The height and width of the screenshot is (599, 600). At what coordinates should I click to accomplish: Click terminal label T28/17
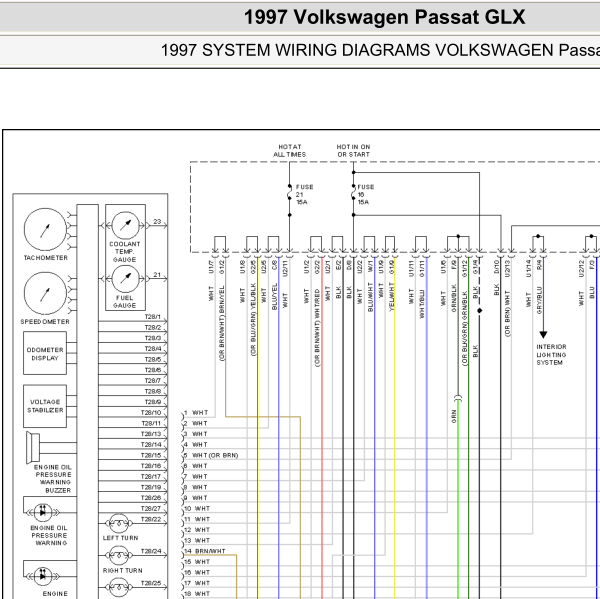point(151,477)
